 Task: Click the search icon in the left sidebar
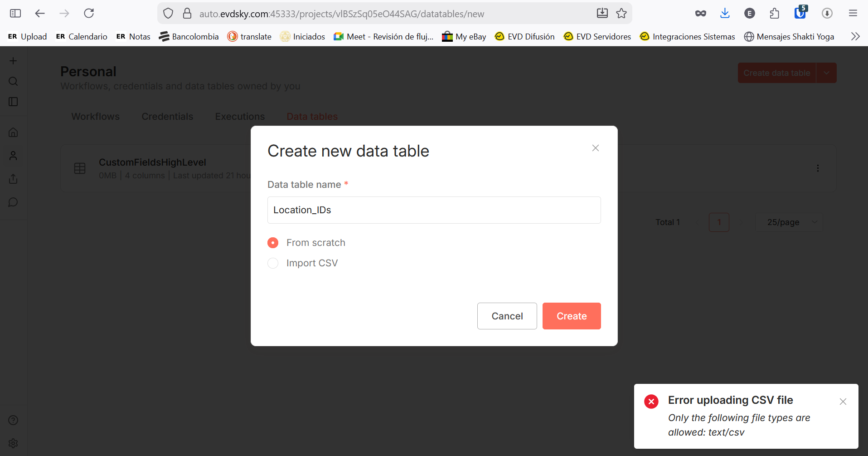[13, 82]
